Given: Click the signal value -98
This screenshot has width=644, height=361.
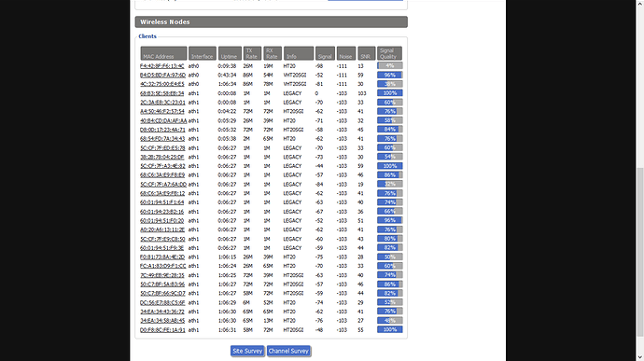Looking at the screenshot, I should [x=319, y=66].
